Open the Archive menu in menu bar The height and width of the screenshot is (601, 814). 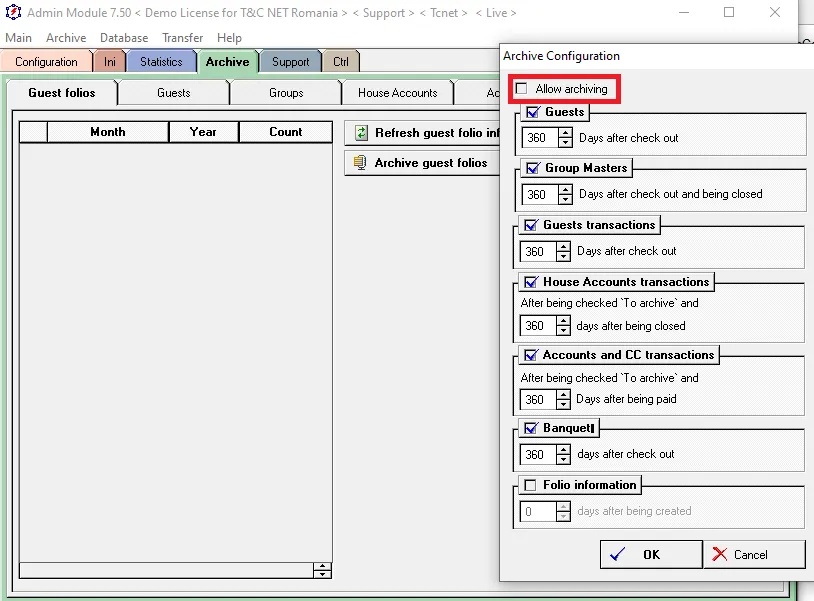(66, 38)
